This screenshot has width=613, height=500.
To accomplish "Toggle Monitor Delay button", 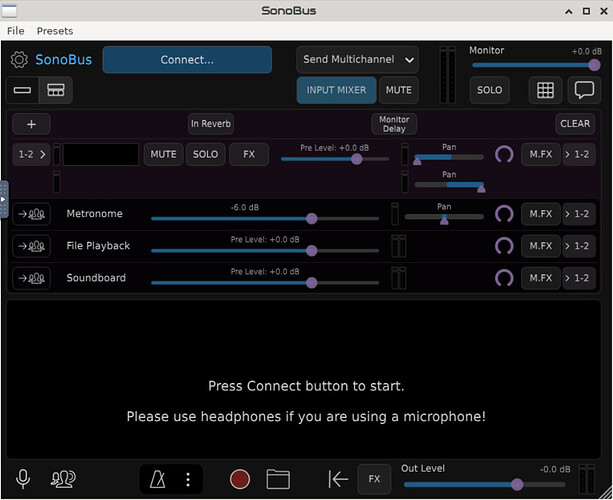I will (x=394, y=124).
